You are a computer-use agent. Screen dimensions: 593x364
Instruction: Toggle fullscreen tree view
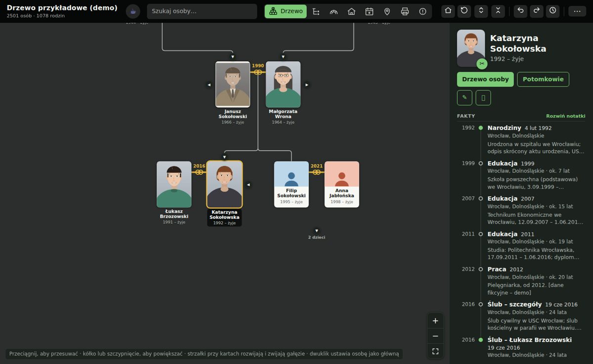[435, 352]
